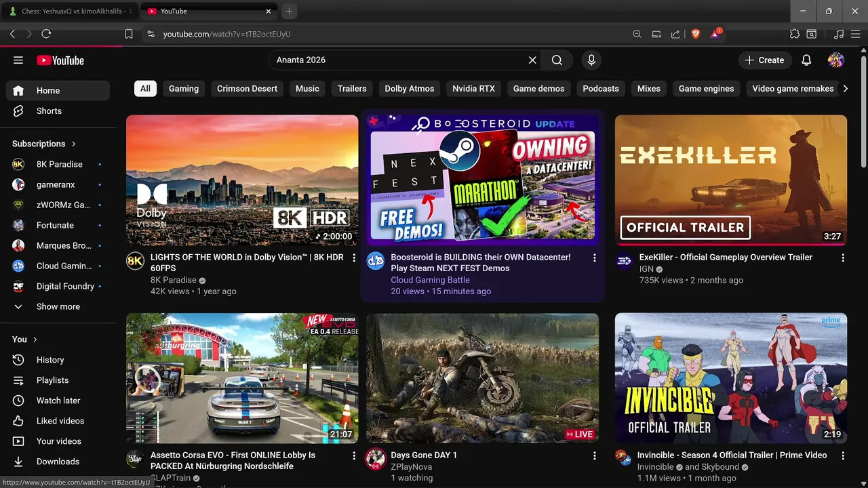Open options for Days Gone DAY 1
Image resolution: width=868 pixels, height=488 pixels.
pos(595,456)
